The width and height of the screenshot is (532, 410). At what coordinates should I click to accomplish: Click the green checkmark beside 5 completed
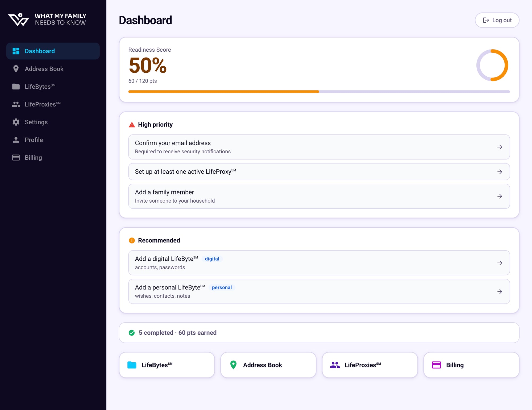[132, 333]
